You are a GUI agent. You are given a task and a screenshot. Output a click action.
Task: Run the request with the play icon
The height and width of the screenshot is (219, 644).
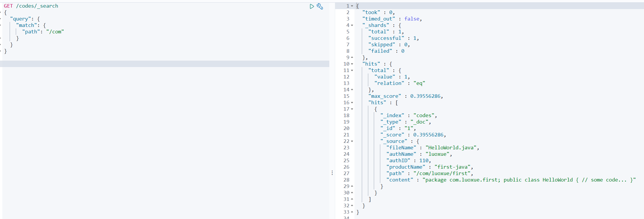coord(312,6)
